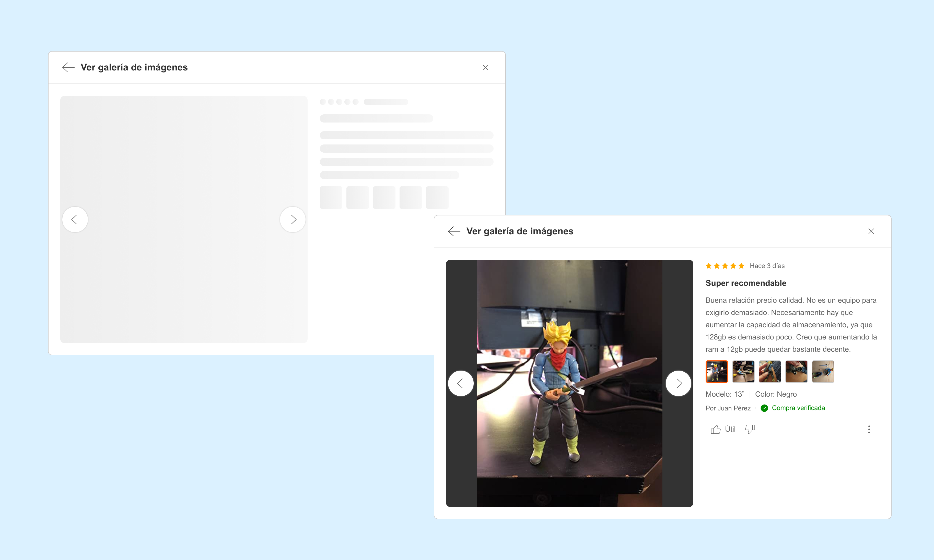Expand the next review with the right chevron

click(x=679, y=383)
